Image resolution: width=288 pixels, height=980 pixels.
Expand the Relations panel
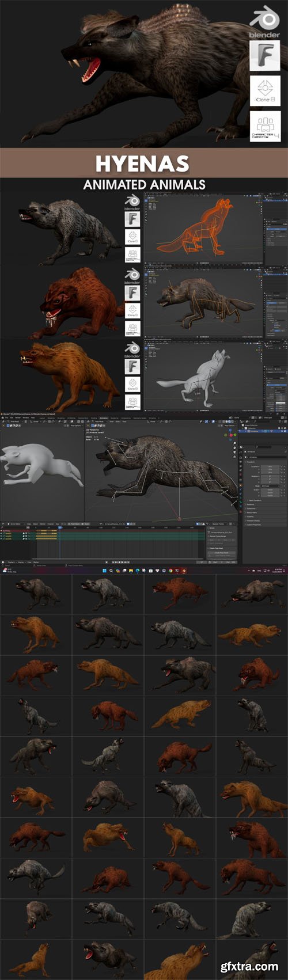[251, 504]
